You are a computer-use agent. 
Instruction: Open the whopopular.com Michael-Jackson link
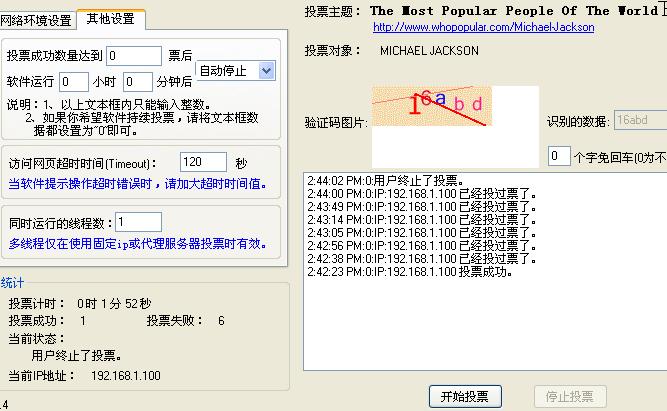pos(483,27)
